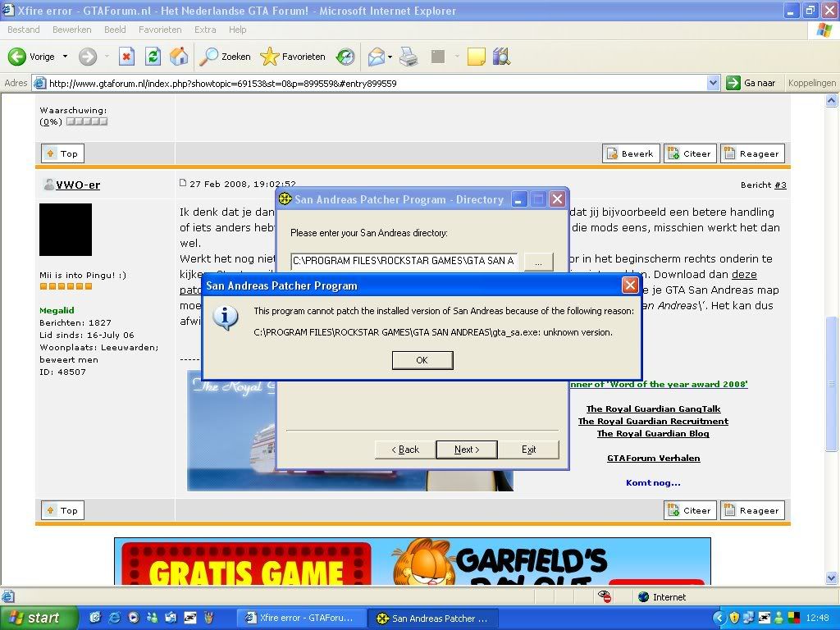Screen dimensions: 840x630
Task: Expand hidden system tray icons chevron
Action: pos(719,618)
